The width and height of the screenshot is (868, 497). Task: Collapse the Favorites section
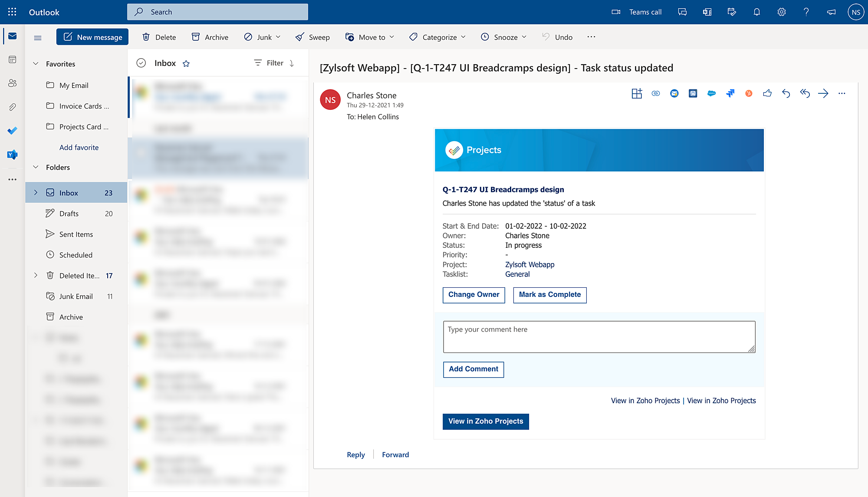click(36, 64)
